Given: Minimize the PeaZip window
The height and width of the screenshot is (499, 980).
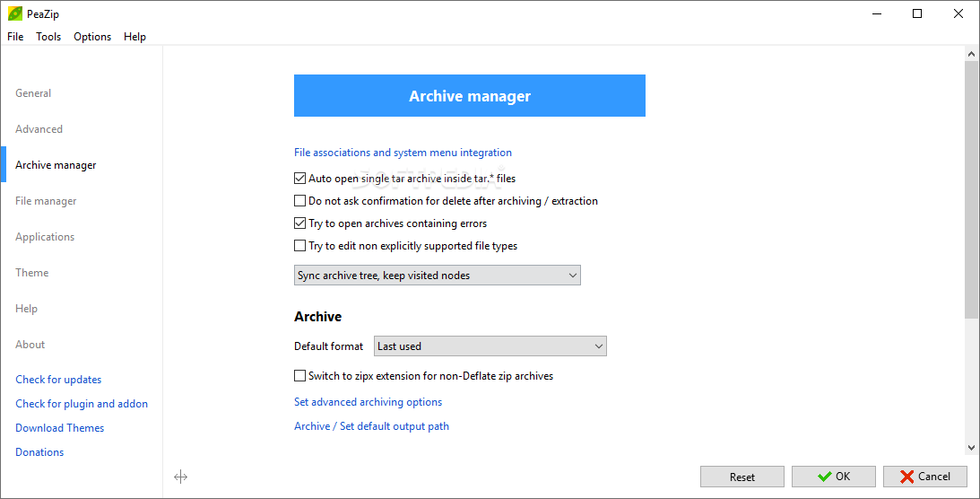Looking at the screenshot, I should (877, 13).
